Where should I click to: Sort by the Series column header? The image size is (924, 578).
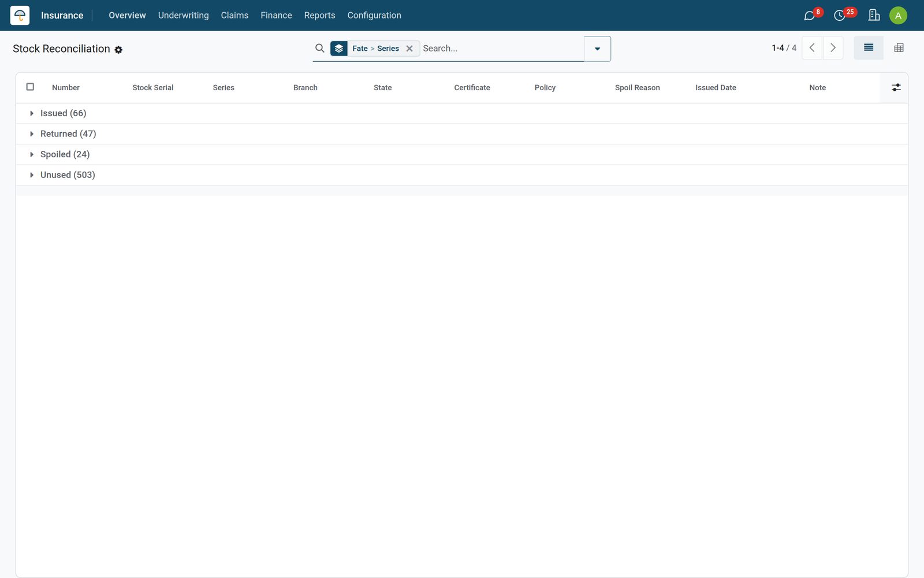pos(223,88)
